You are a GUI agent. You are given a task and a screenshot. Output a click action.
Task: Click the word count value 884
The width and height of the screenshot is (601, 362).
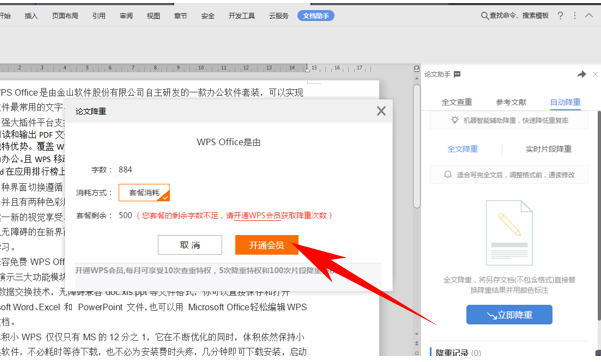click(125, 169)
